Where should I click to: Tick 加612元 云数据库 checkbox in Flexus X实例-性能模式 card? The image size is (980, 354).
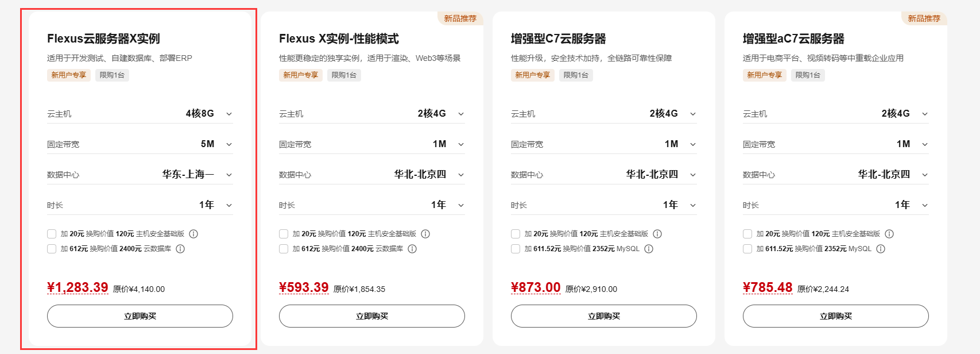284,249
